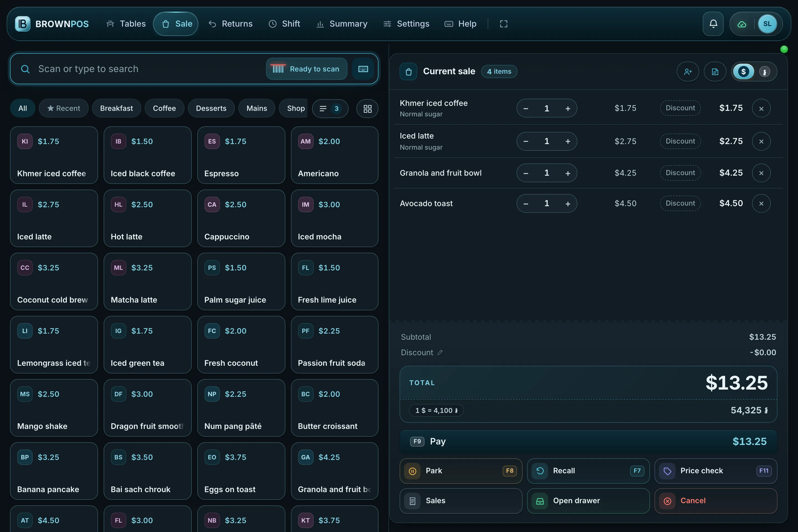Show All product categories
Screen dimensions: 798x532
point(22,108)
